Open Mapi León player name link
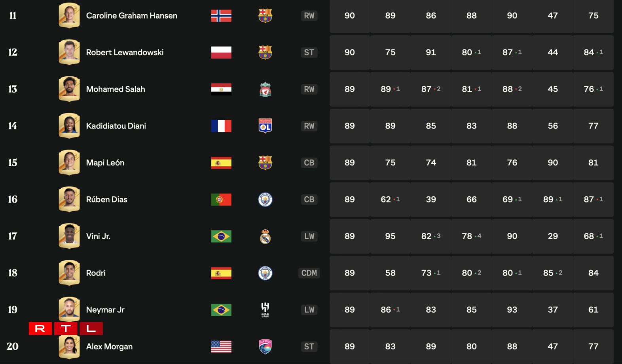Screen dimensions: 622x364 (105, 163)
